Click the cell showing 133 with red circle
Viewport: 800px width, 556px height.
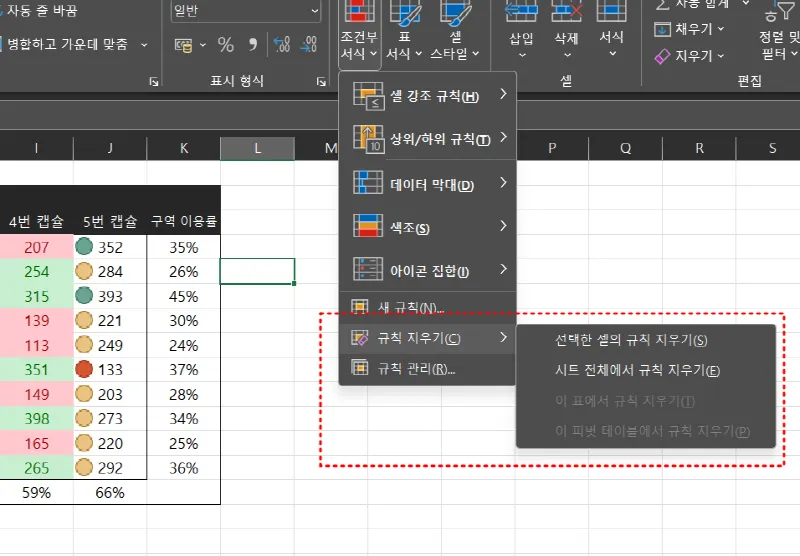click(110, 369)
